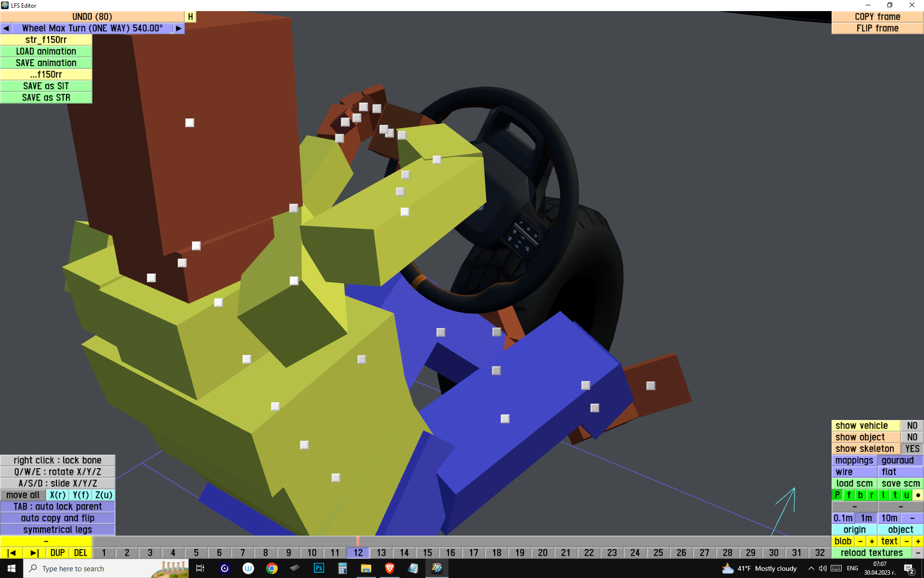Toggle show object NO switch

click(911, 437)
